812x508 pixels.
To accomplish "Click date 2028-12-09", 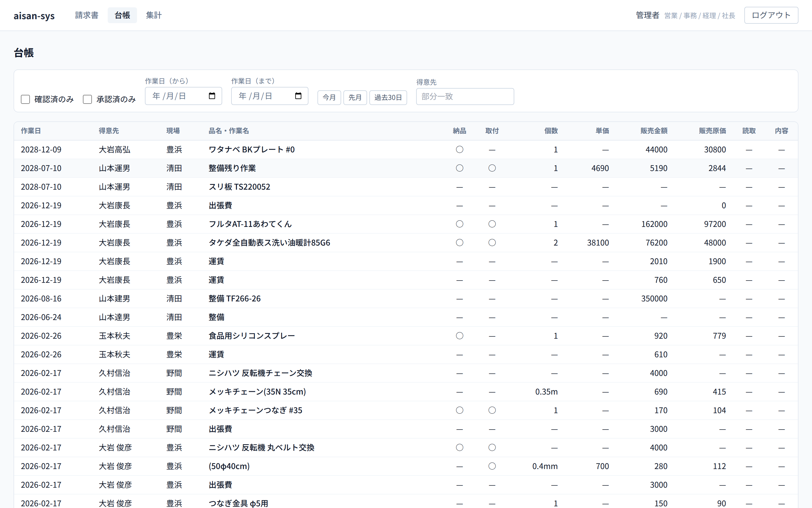I will (x=41, y=150).
